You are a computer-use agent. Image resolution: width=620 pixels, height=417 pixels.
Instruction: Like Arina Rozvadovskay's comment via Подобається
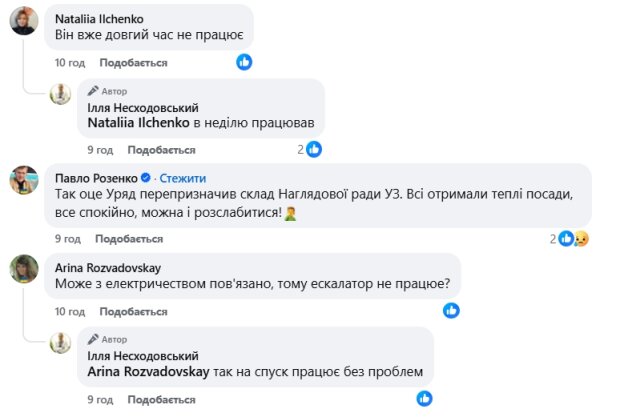(129, 311)
